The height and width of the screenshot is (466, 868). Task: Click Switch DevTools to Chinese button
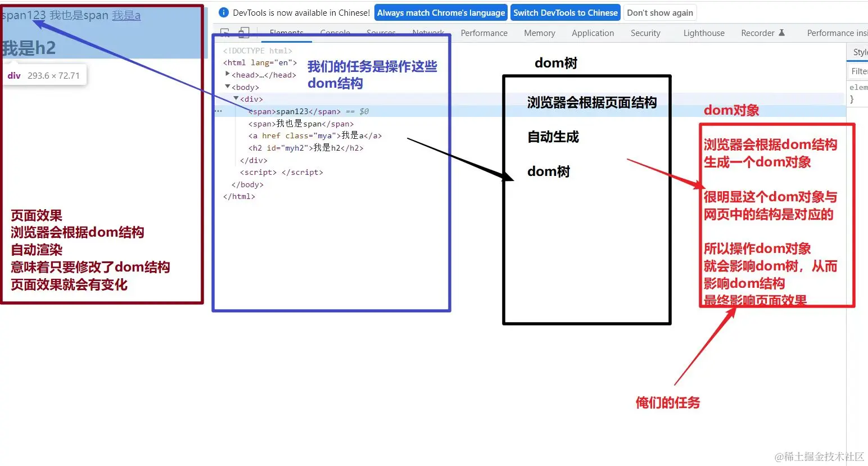click(566, 12)
